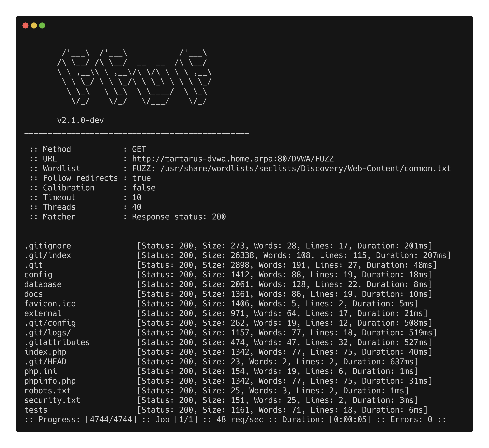Screen dimensions: 489x448
Task: Click the v2.1.0-dev version text
Action: coord(80,120)
